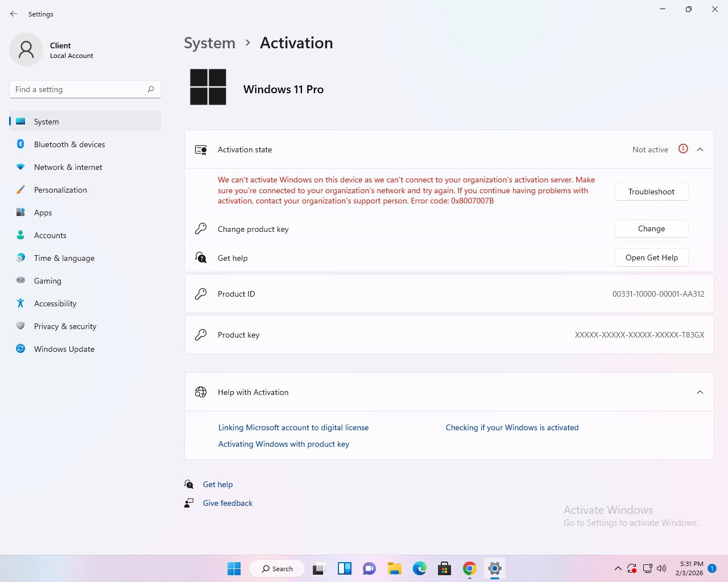Screen dimensions: 728x582
Task: Click the search magnifier in Find a setting
Action: (151, 89)
